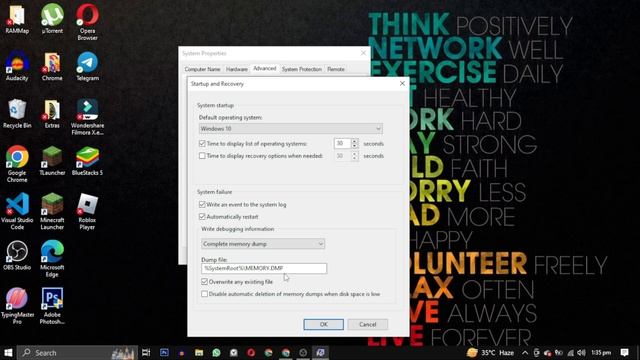
Task: Open Photoshop from the taskbar
Action: click(164, 353)
